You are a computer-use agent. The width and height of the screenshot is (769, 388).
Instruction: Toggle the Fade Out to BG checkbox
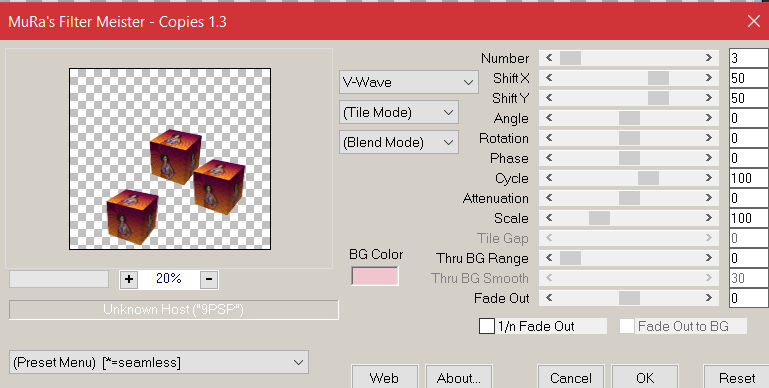click(627, 326)
